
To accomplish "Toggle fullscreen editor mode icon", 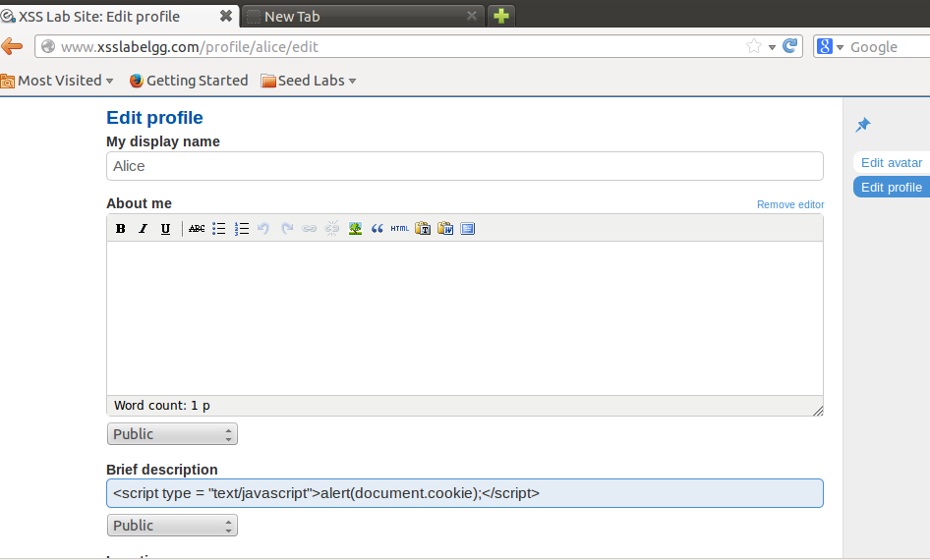I will click(467, 229).
